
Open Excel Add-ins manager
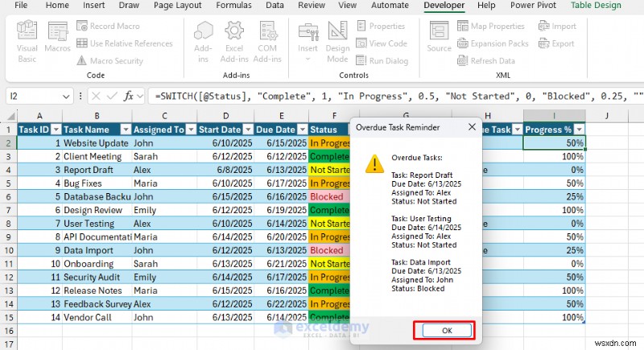234,42
